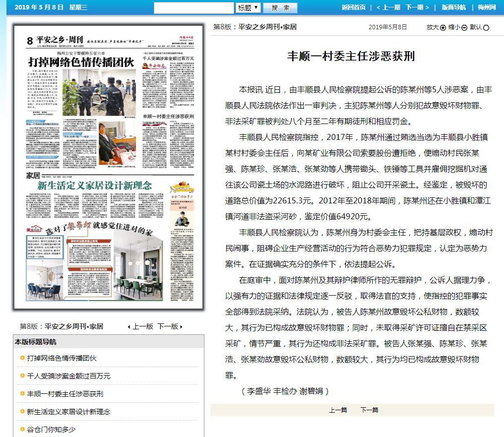Screen dimensions: 504x437
Task: Click orange bullet icon beside 谷仓门你知多少
Action: click(22, 429)
